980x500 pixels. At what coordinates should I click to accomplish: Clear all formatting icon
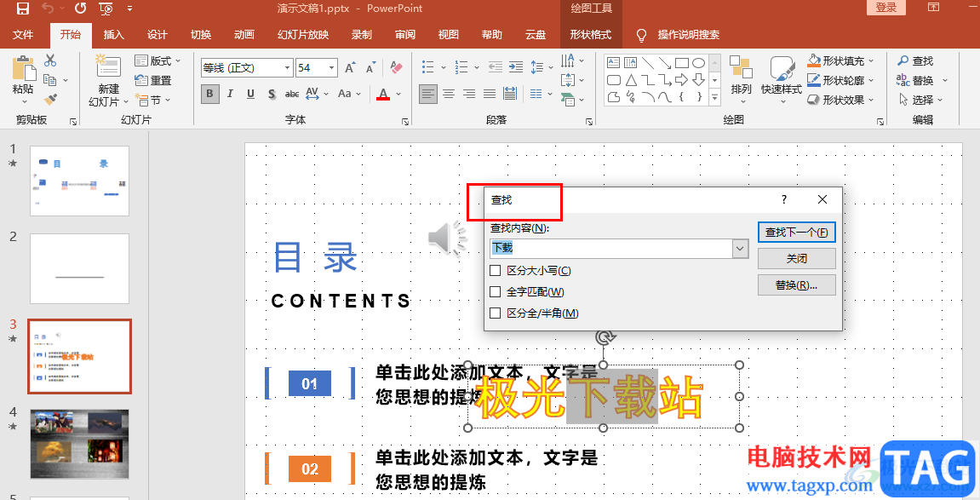[396, 67]
